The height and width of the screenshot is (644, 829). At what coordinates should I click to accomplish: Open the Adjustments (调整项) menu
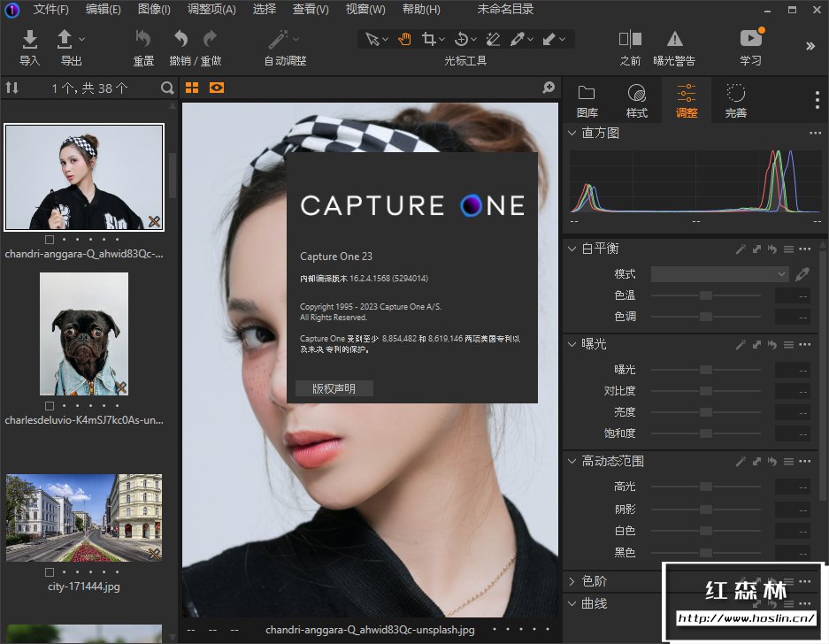211,10
